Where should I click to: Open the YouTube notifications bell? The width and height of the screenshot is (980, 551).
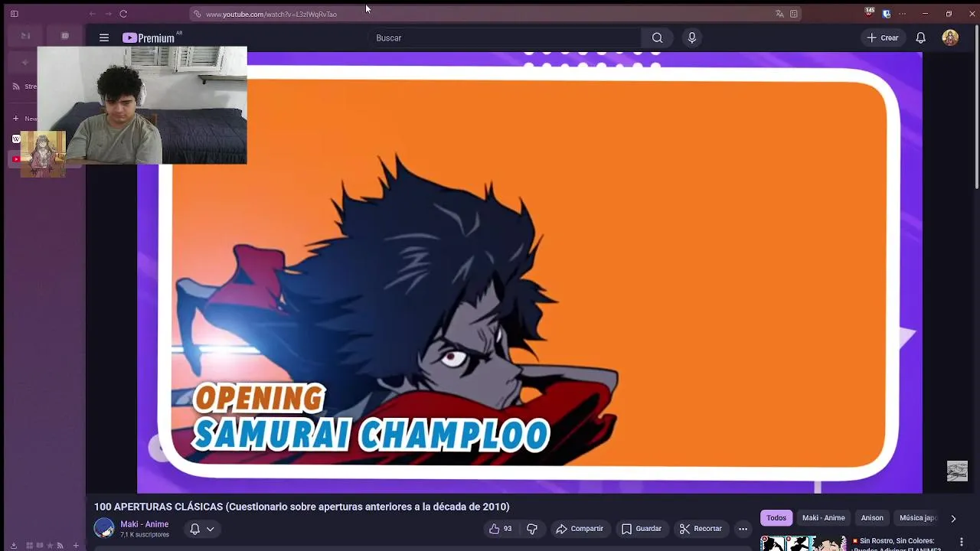pos(920,37)
